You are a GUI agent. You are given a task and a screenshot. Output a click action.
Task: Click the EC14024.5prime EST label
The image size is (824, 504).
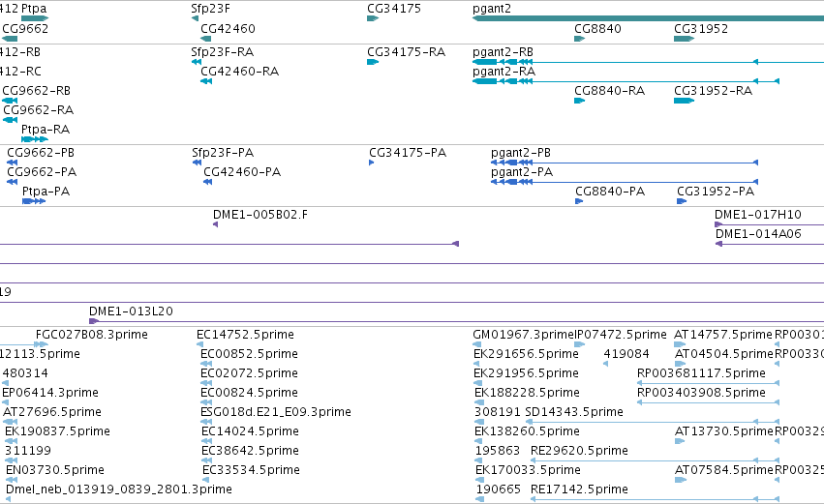pos(250,431)
